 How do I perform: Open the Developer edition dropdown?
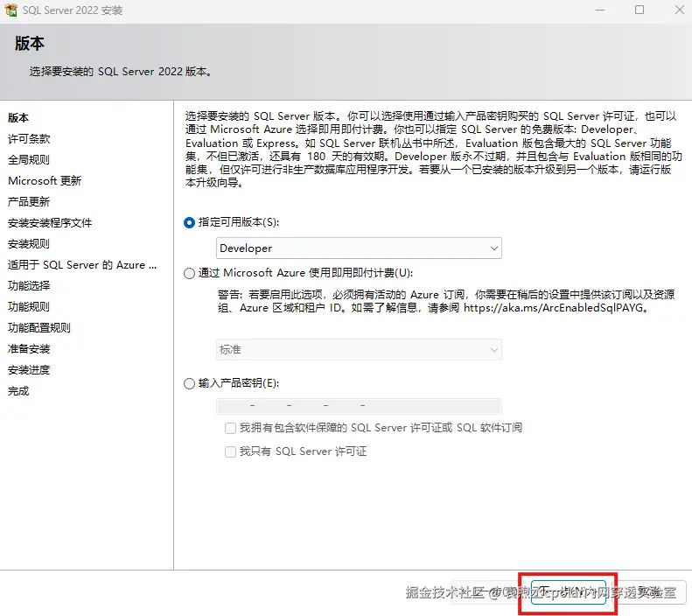(359, 248)
